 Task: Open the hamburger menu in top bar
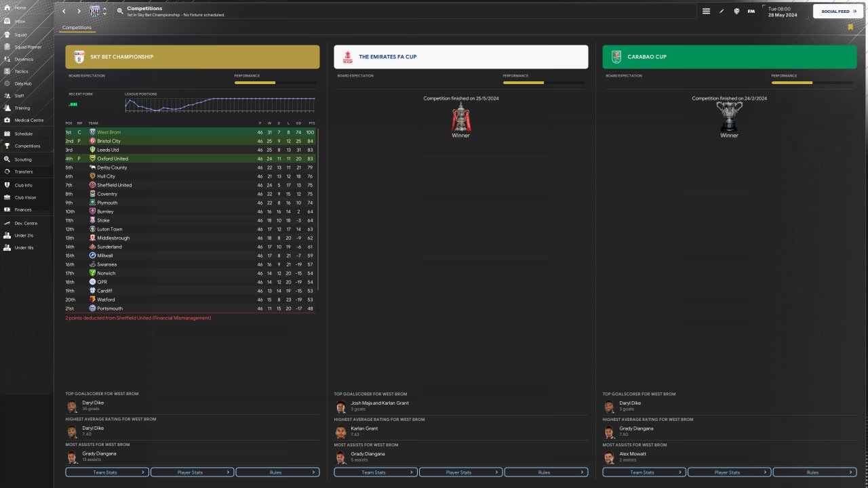(x=706, y=12)
